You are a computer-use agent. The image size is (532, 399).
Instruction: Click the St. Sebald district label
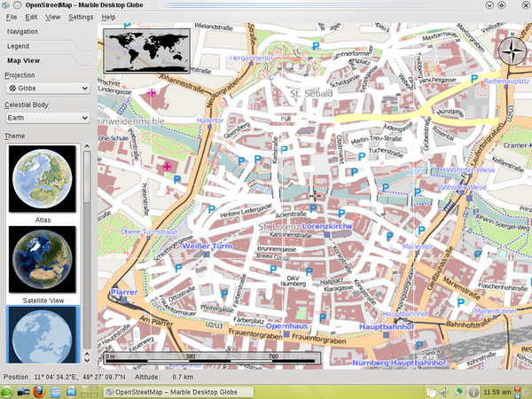coord(311,94)
